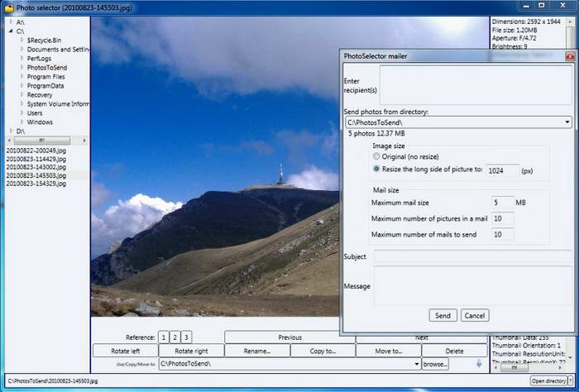Expand the D:\ drive node
This screenshot has height=392, width=579.
(11, 131)
